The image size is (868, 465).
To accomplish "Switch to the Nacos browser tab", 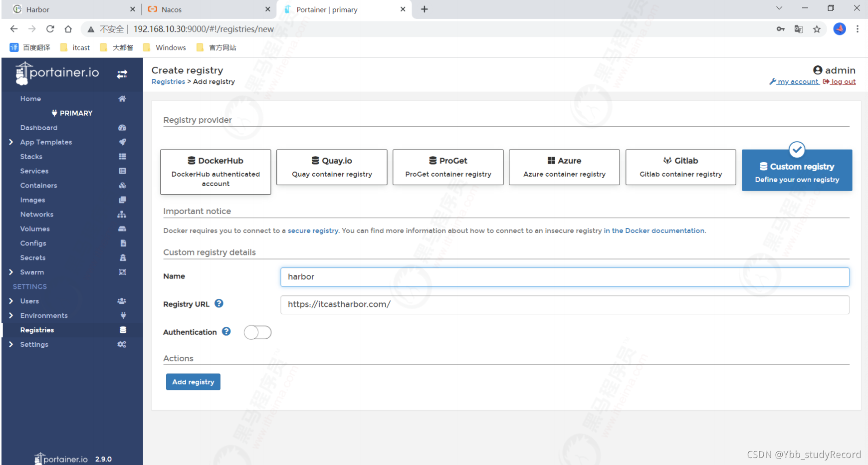I will pos(209,9).
